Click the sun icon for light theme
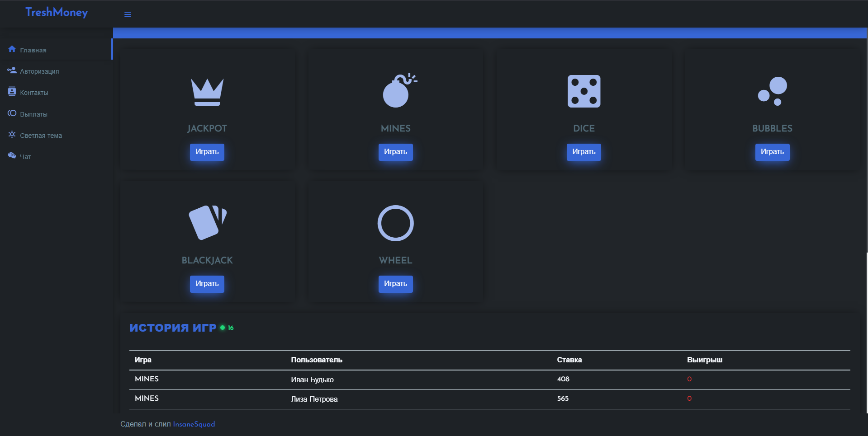The image size is (868, 436). (x=12, y=135)
